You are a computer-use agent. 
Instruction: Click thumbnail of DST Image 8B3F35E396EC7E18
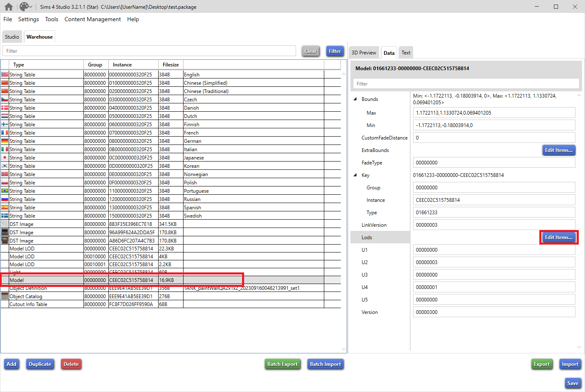(5, 224)
